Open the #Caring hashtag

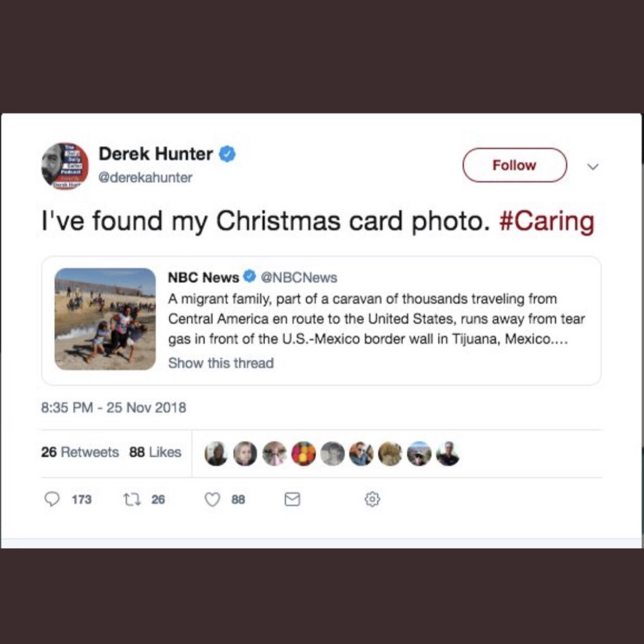tap(547, 221)
